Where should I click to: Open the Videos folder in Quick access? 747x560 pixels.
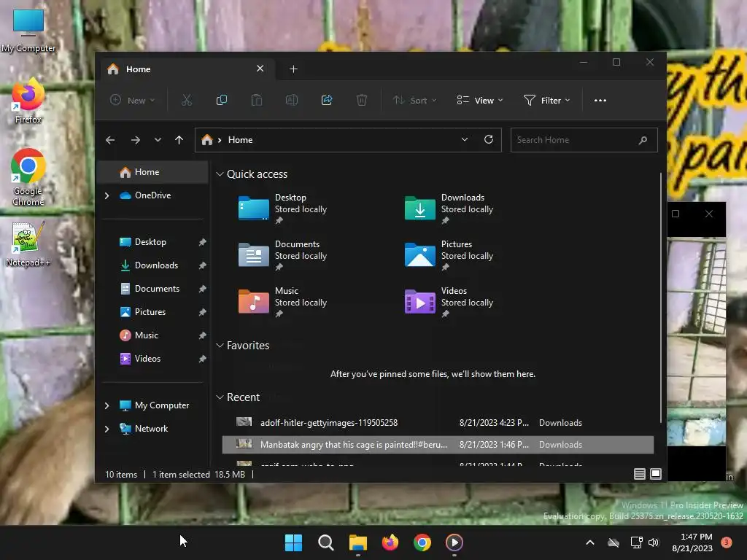[x=449, y=302]
